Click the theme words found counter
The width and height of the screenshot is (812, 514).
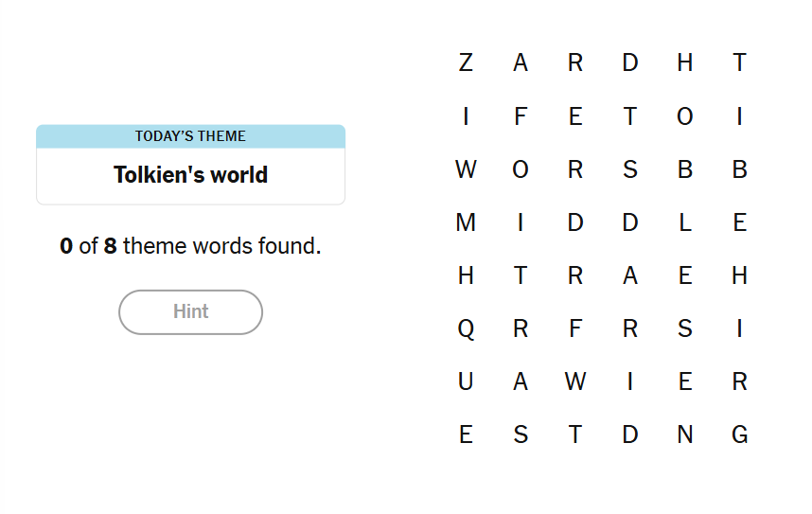click(x=190, y=247)
